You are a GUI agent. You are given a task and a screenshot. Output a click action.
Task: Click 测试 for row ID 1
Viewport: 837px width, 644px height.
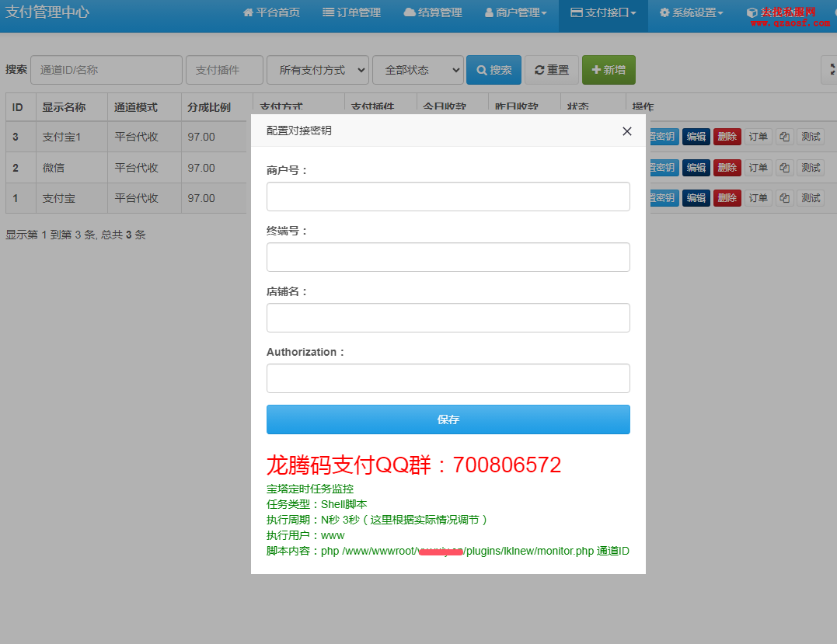click(811, 198)
